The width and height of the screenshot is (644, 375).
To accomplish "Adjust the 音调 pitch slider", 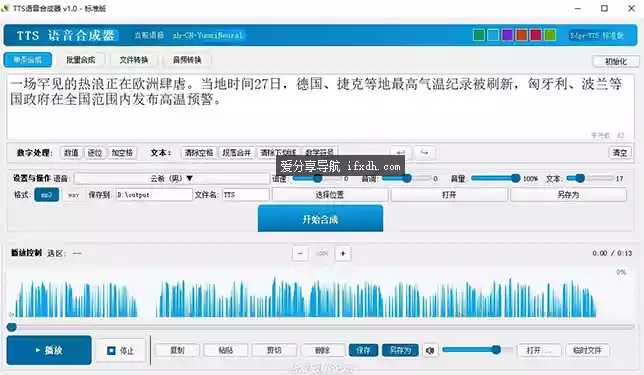I will pos(406,178).
